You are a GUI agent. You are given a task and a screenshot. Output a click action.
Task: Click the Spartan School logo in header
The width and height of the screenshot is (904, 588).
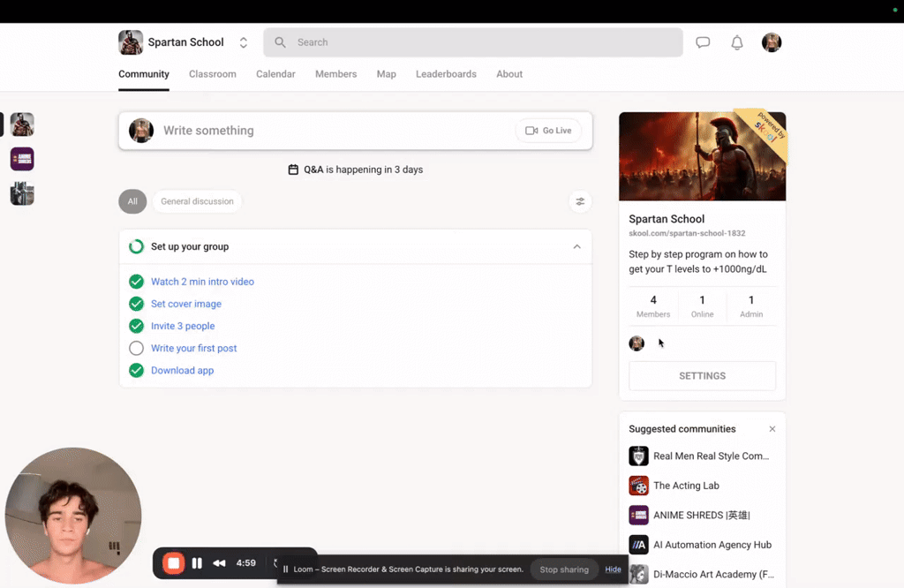coord(131,42)
